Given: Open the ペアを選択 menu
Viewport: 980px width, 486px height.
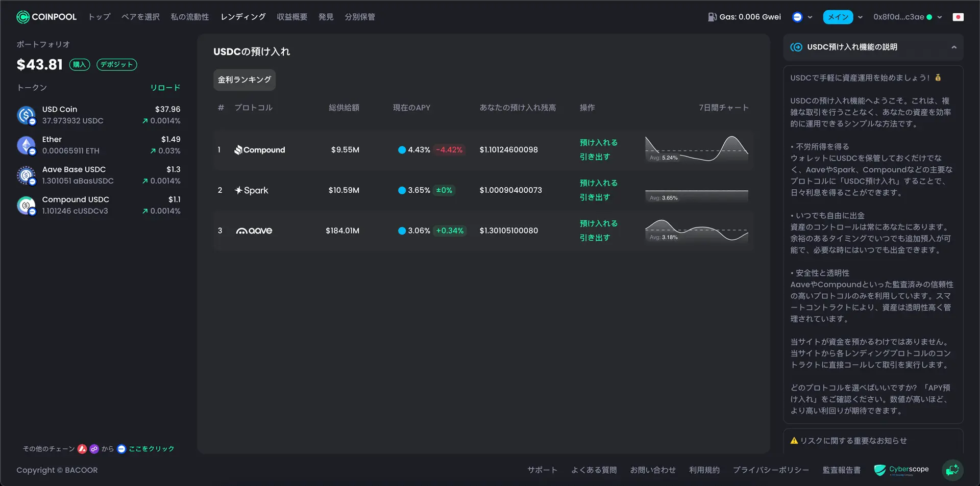Looking at the screenshot, I should pos(140,17).
